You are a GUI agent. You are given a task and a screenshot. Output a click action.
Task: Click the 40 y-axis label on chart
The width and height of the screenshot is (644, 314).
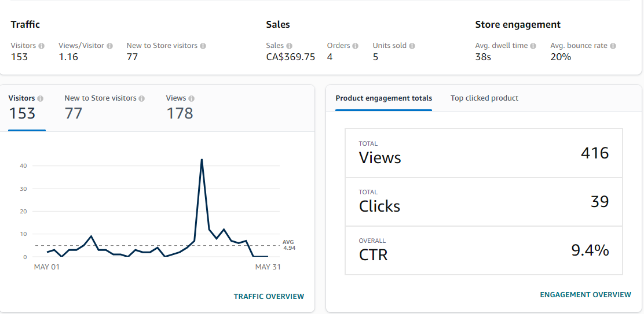[23, 166]
